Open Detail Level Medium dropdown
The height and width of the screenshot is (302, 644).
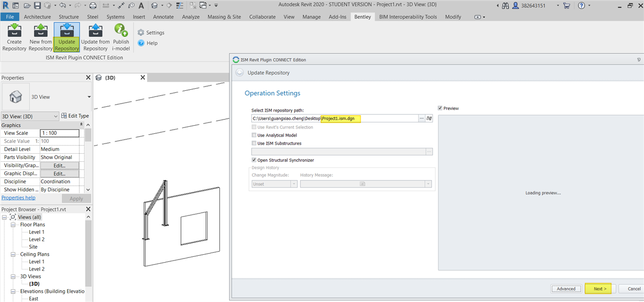60,149
